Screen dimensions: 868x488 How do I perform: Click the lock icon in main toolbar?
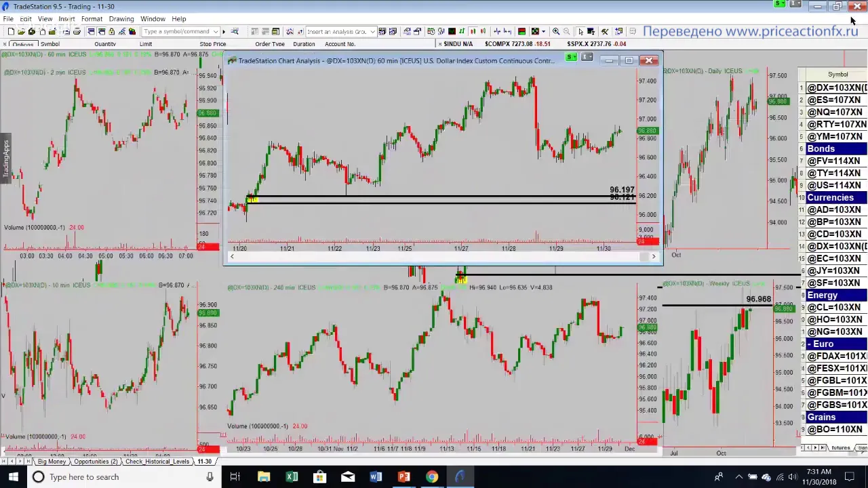click(x=111, y=32)
